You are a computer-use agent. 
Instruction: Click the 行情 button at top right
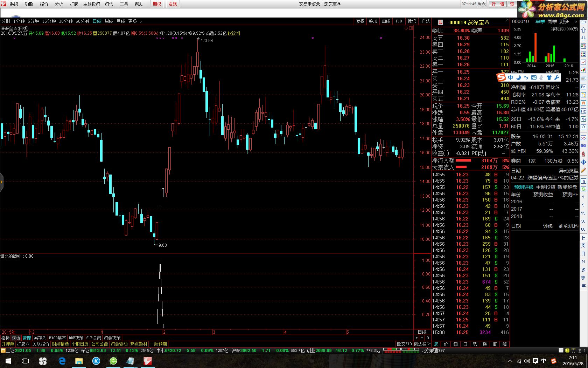[x=498, y=4]
